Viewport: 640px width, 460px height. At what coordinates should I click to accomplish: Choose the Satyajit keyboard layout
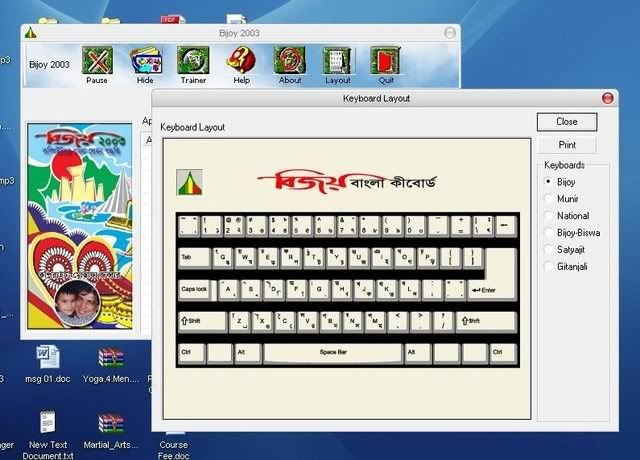coord(549,249)
